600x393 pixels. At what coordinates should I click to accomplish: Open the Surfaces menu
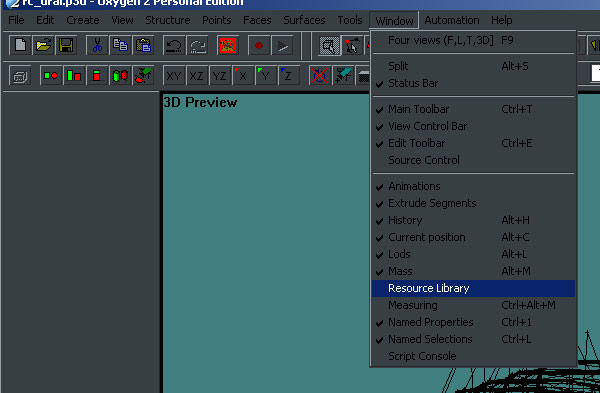tap(304, 20)
